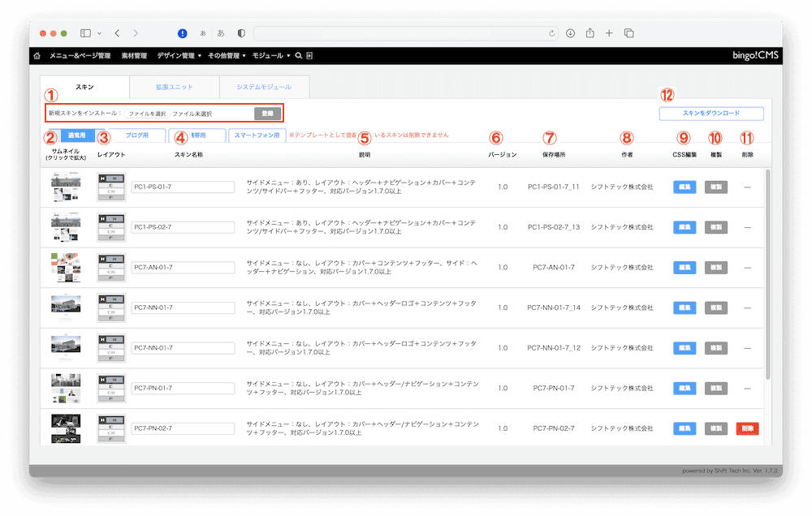The width and height of the screenshot is (812, 516).
Task: Switch to the 拡張ユニット tab
Action: click(x=175, y=87)
